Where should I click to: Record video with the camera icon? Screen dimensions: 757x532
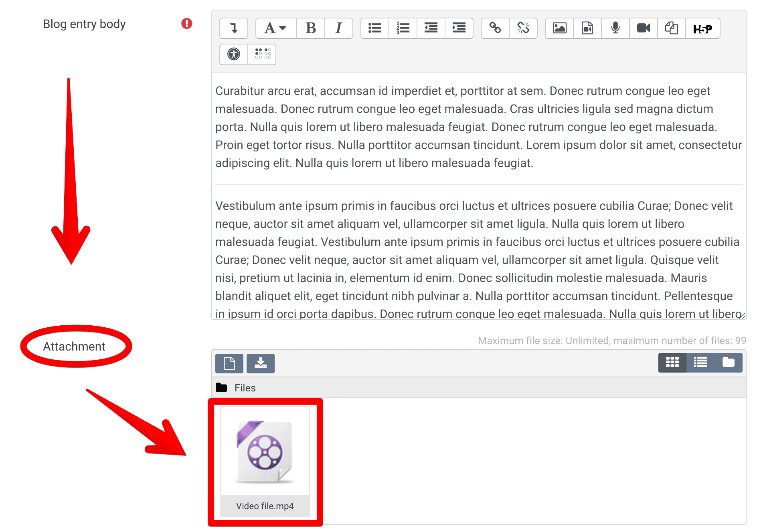644,28
